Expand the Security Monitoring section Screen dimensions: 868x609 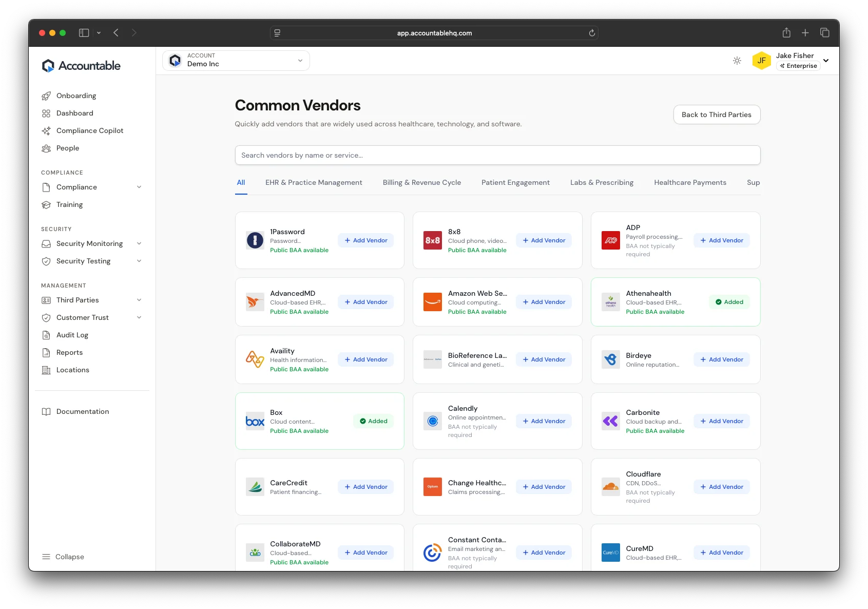point(139,244)
